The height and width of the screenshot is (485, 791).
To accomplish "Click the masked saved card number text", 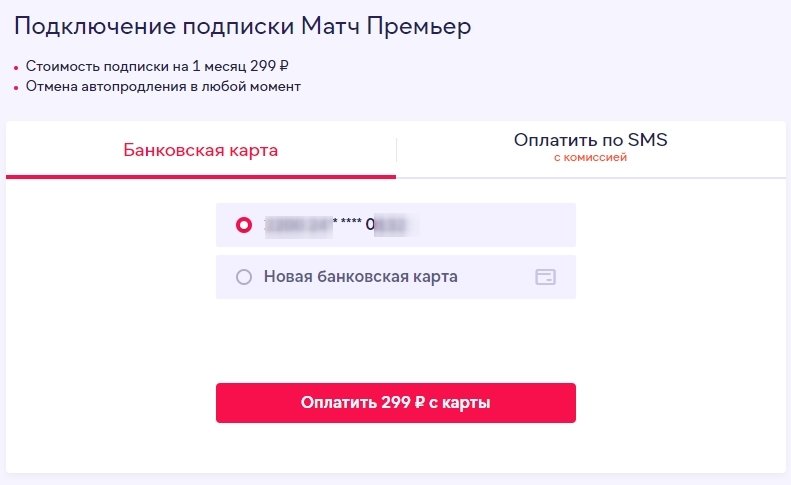I will click(340, 225).
